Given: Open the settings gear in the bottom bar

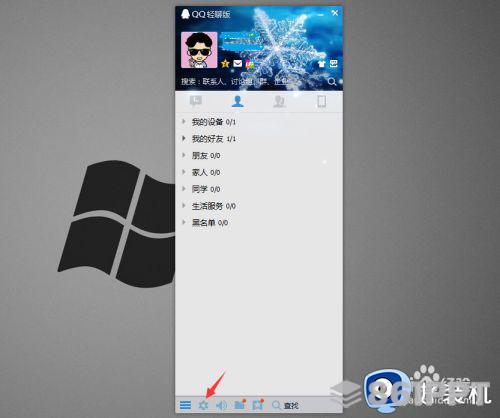Looking at the screenshot, I should [203, 405].
